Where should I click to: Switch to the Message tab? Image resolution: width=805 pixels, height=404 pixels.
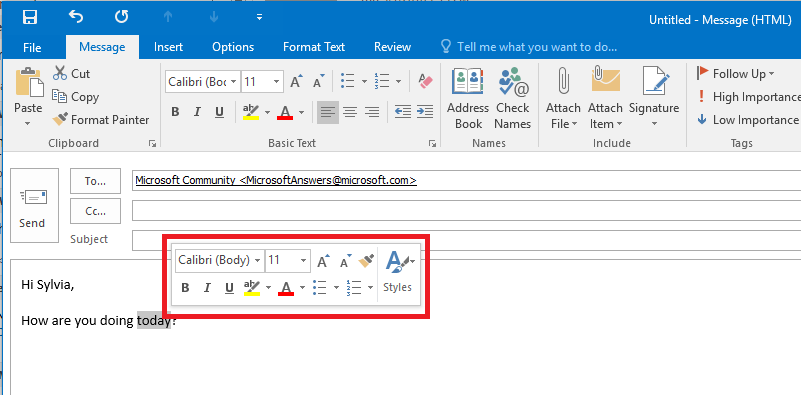coord(102,47)
